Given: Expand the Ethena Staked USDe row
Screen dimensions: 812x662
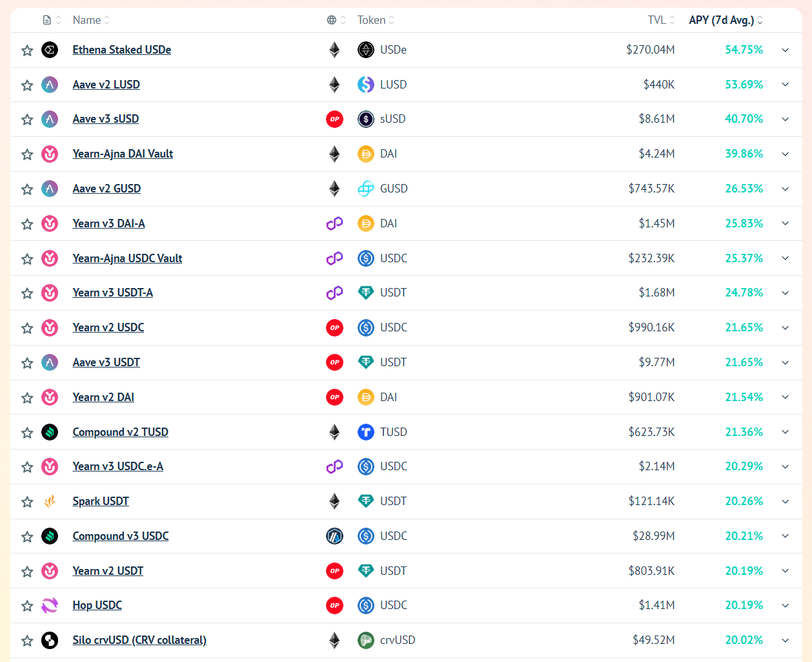Looking at the screenshot, I should click(786, 50).
